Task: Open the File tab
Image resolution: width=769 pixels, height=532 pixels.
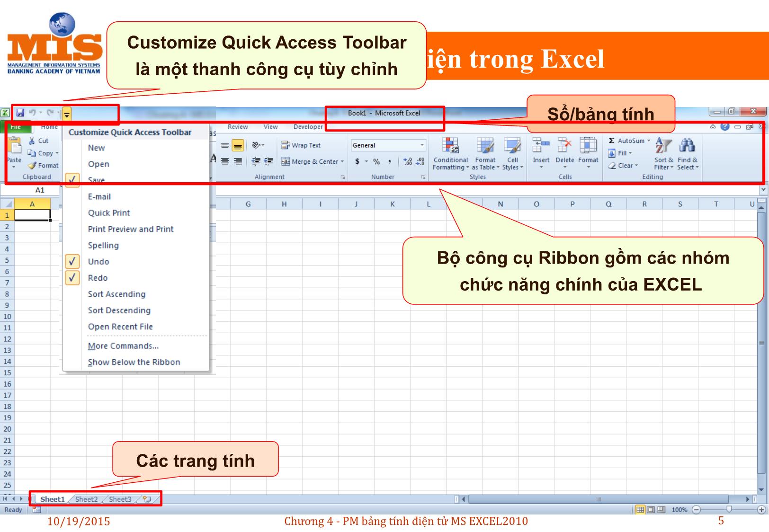Action: pos(16,127)
